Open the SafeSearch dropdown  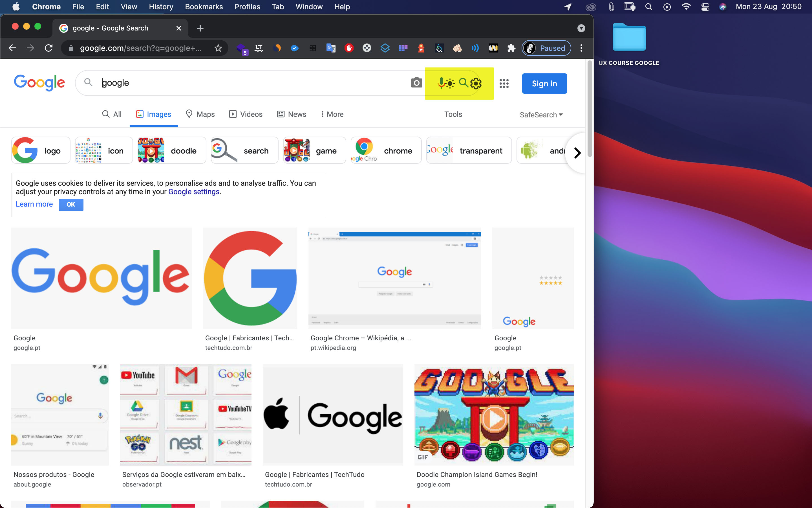pyautogui.click(x=541, y=115)
